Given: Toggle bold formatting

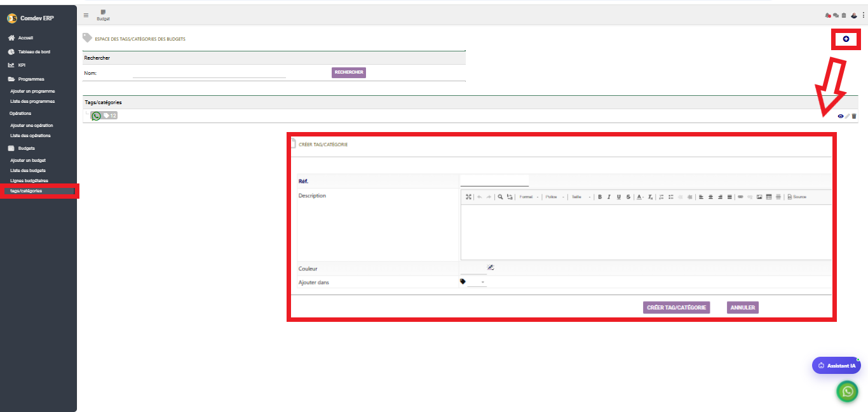Looking at the screenshot, I should (600, 197).
